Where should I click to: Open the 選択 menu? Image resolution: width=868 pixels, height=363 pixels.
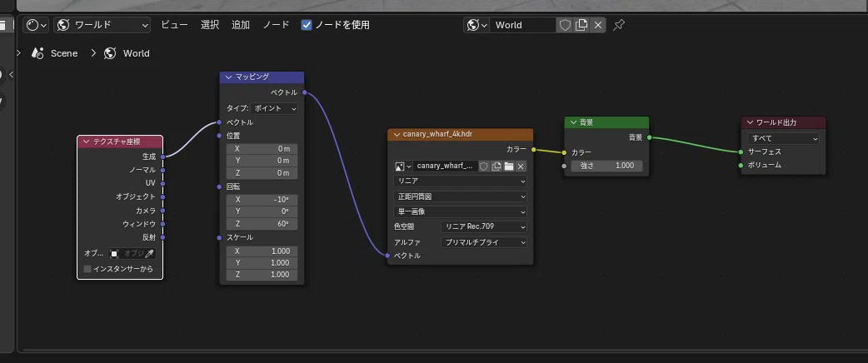(x=210, y=25)
